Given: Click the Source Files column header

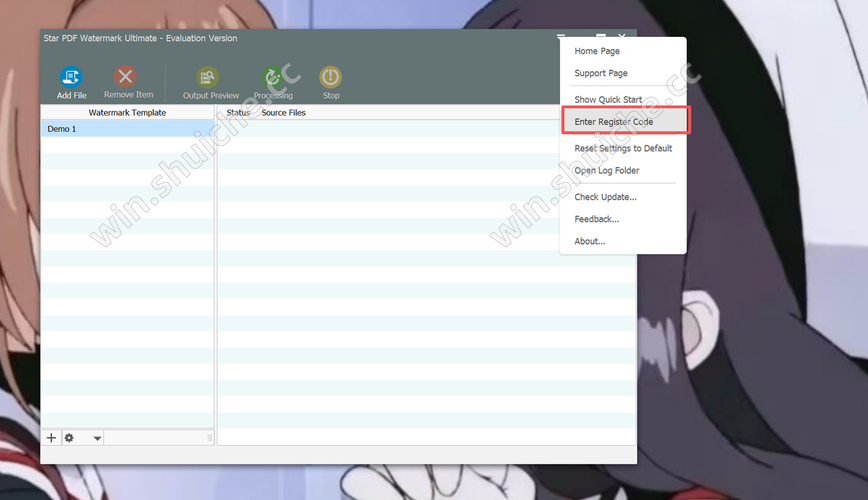Looking at the screenshot, I should click(283, 112).
